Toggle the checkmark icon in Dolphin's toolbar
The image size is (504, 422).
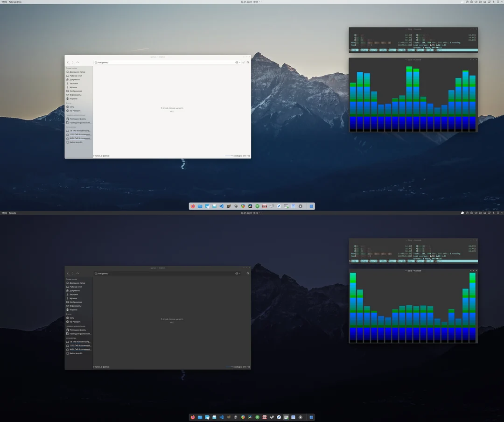pos(244,62)
